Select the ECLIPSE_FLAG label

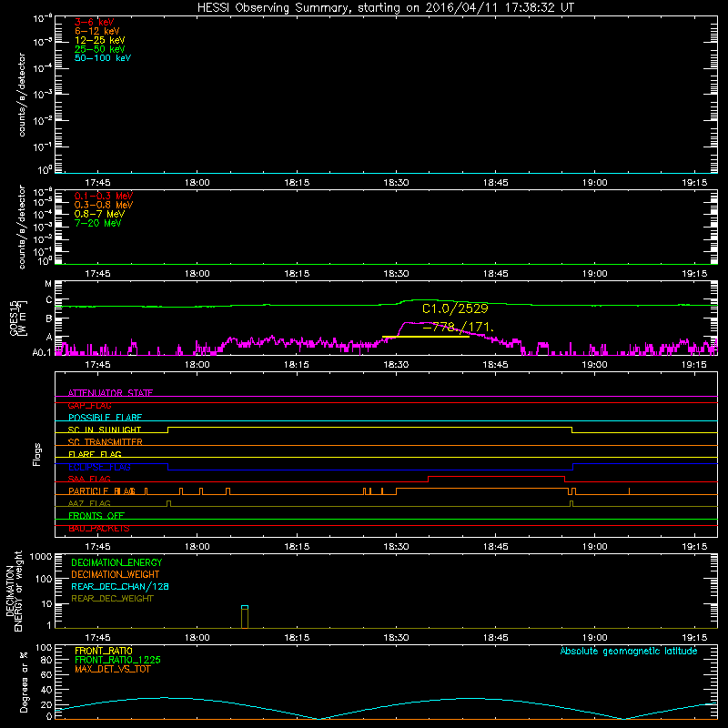pyautogui.click(x=99, y=467)
